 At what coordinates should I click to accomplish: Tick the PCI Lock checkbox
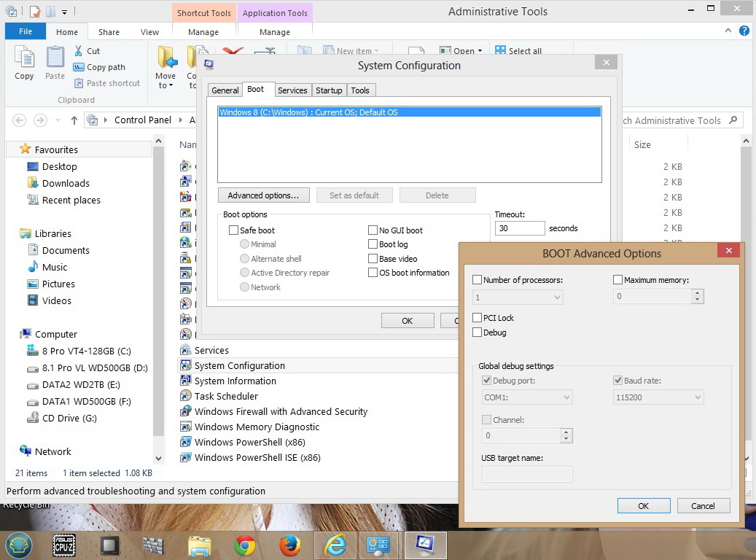point(478,318)
